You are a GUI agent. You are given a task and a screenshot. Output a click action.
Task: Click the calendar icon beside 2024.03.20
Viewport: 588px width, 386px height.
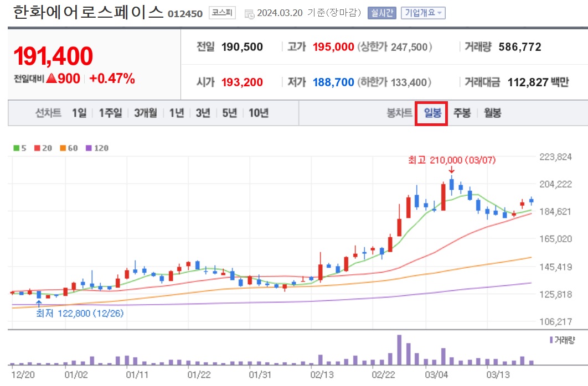(x=249, y=14)
